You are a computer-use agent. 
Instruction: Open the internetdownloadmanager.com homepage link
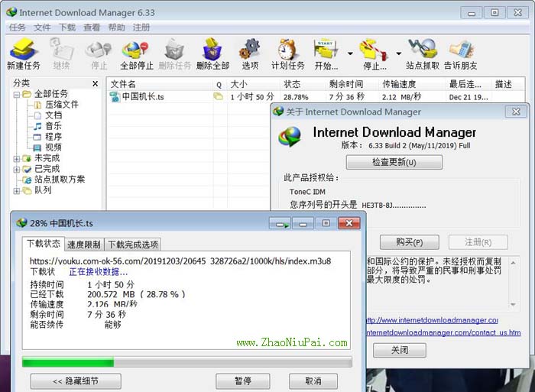433,320
